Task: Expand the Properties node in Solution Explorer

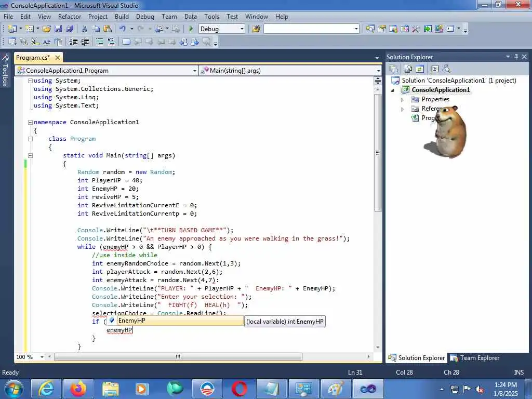Action: (403, 100)
